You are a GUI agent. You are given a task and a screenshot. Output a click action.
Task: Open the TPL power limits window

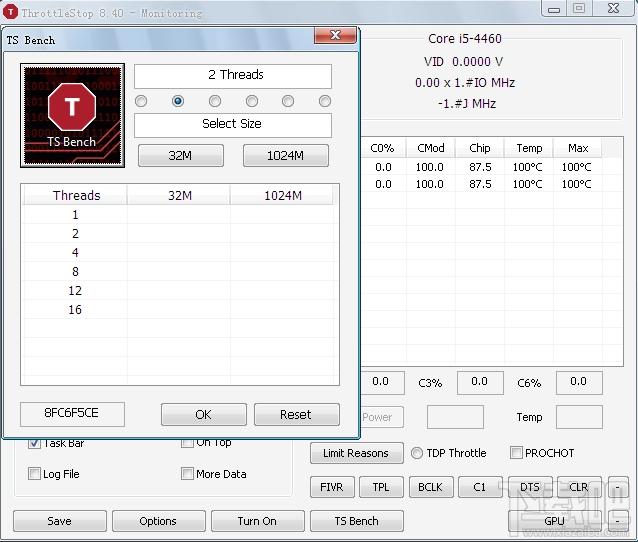click(381, 488)
